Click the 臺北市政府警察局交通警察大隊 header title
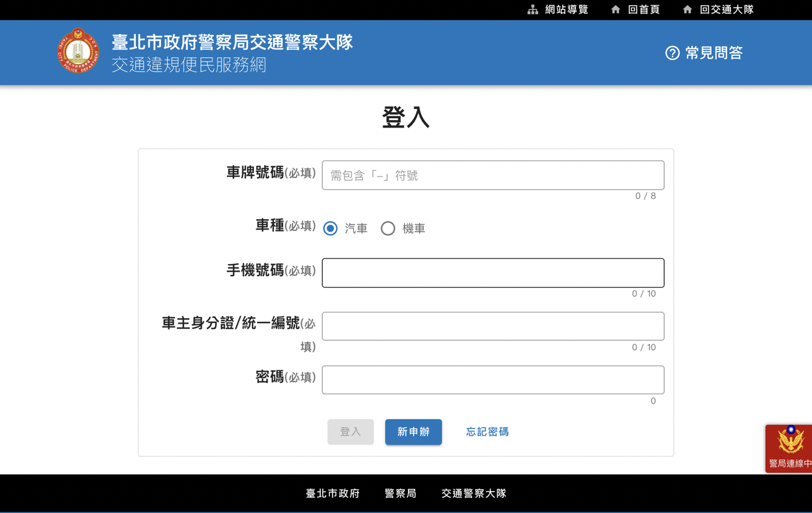The image size is (812, 513). [232, 43]
